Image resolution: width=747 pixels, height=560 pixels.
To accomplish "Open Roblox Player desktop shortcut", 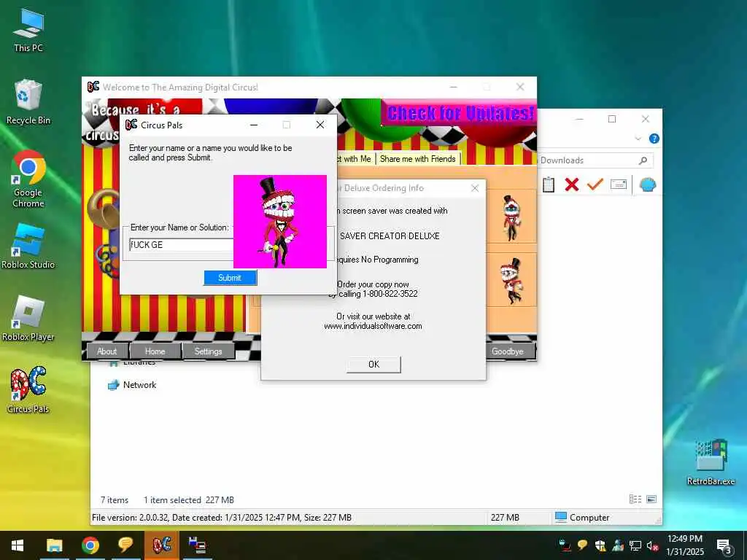I will [28, 319].
